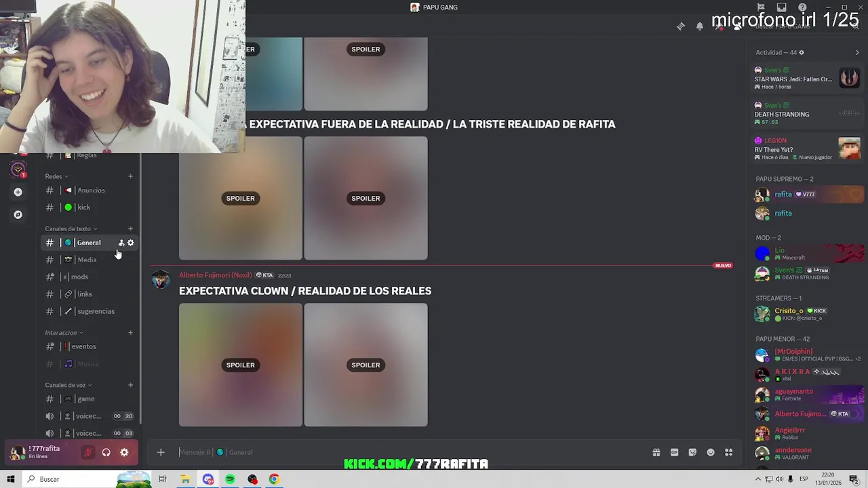Open the Discover servers compass icon

(x=18, y=215)
